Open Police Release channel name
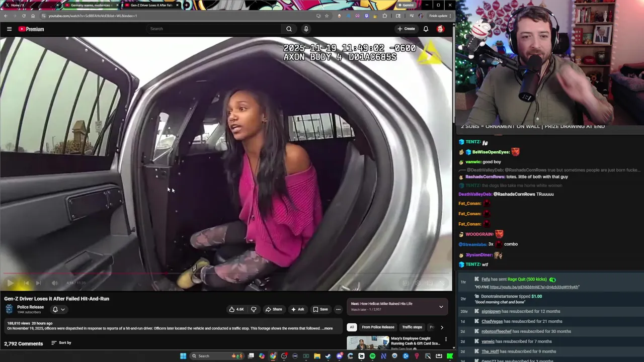The image size is (644, 362). [x=30, y=307]
